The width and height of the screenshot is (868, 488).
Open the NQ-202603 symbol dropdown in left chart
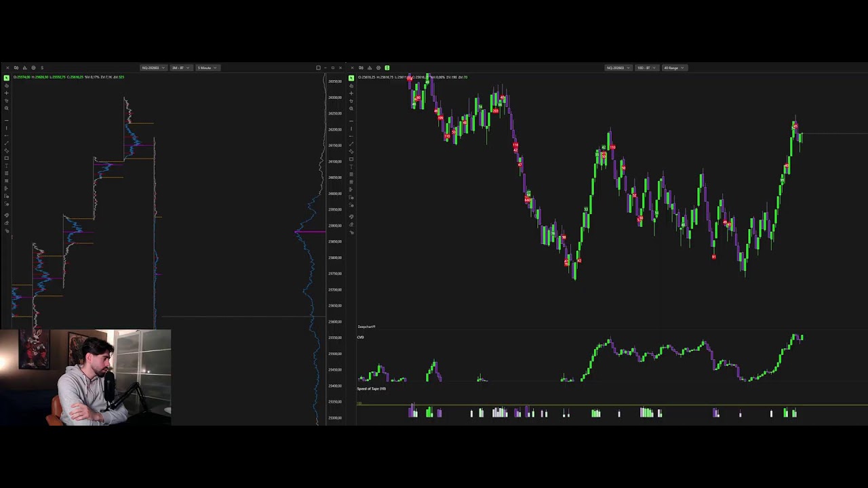tap(154, 68)
